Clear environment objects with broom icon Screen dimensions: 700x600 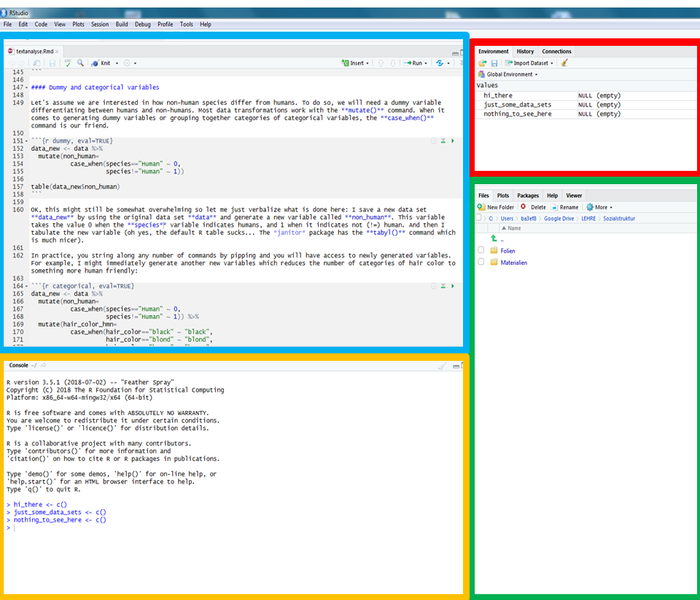565,63
